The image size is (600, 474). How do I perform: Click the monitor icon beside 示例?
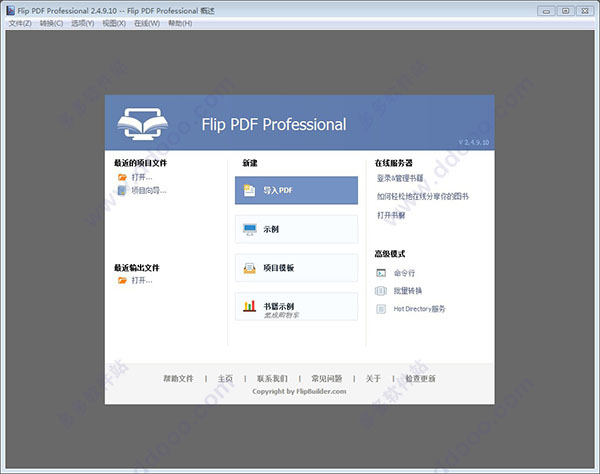pos(250,229)
